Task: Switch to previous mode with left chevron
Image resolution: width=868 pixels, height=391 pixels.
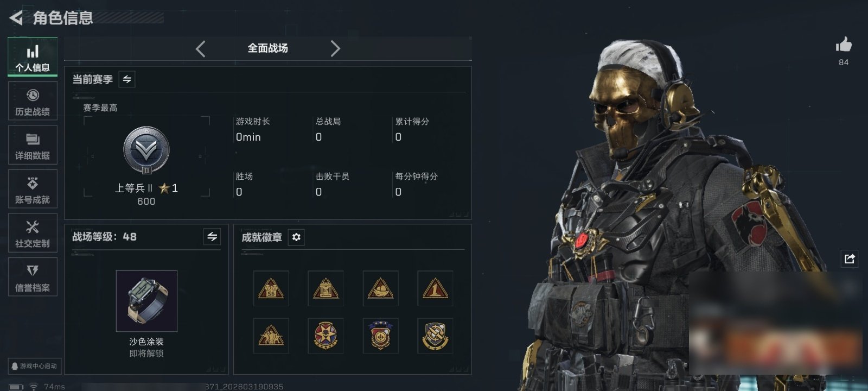Action: (200, 49)
